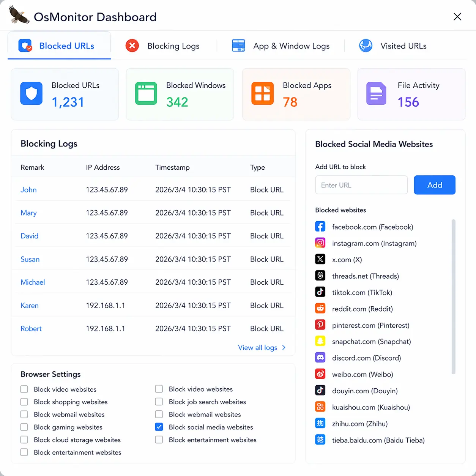Click the IP Address column header

click(x=103, y=167)
